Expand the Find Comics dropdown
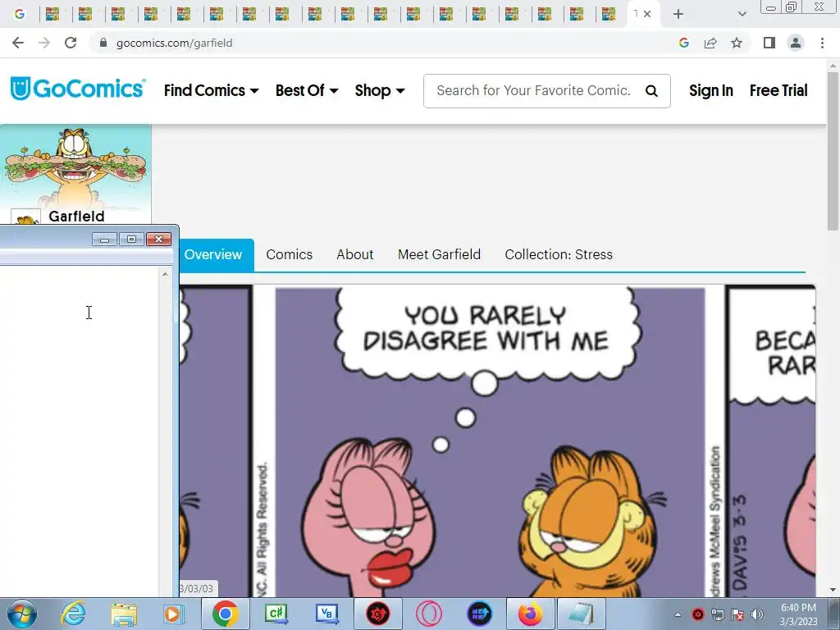 pos(211,90)
